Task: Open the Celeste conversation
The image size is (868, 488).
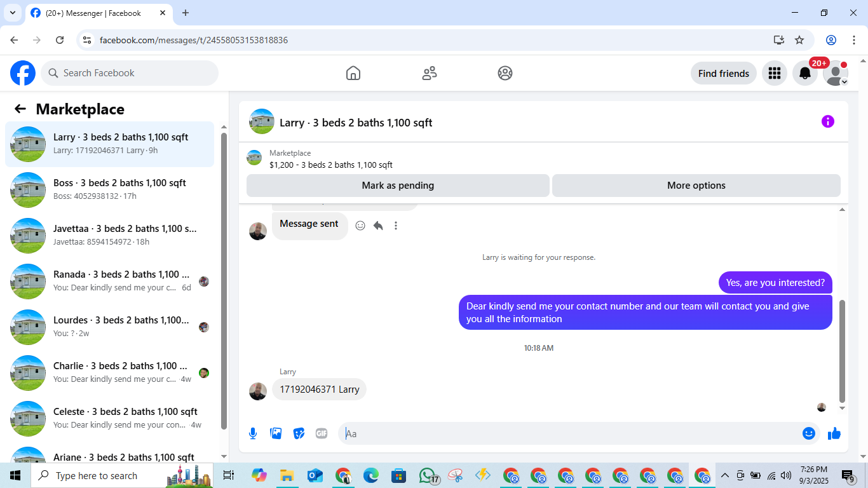Action: click(110, 419)
